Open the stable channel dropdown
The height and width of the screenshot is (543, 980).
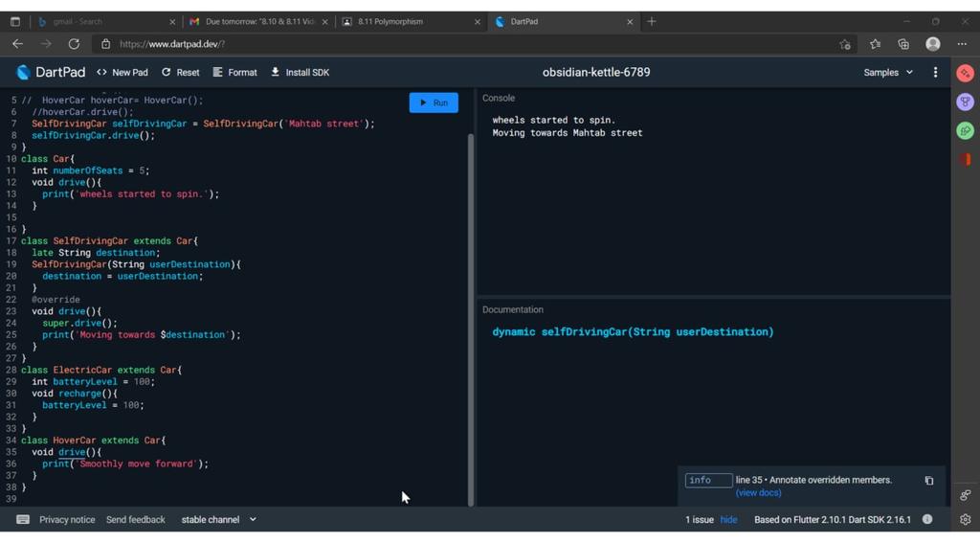[219, 519]
